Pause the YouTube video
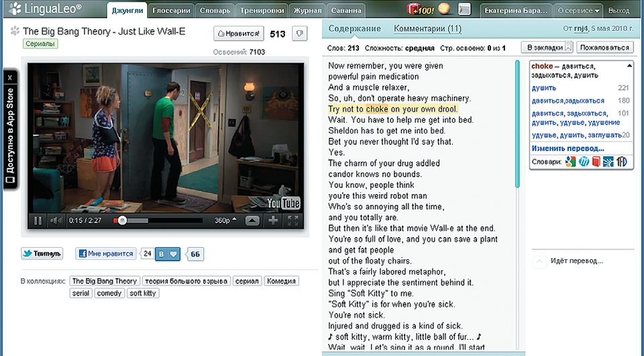The image size is (644, 356). (38, 220)
